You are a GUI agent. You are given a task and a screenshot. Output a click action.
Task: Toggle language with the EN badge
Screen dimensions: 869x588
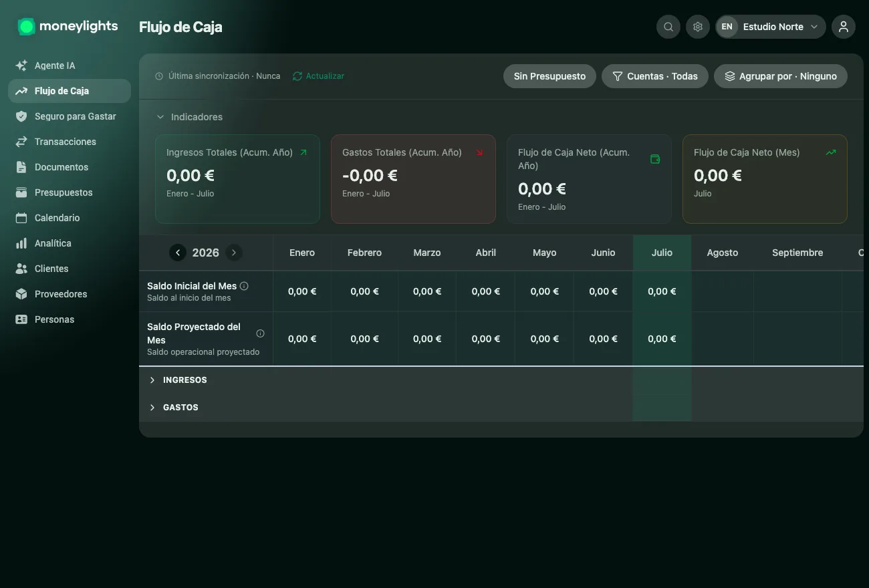pos(727,27)
